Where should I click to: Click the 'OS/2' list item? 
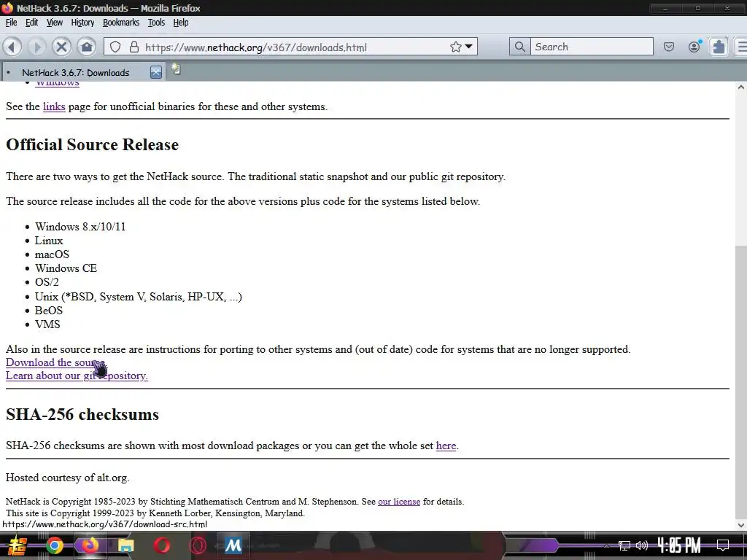coord(47,282)
